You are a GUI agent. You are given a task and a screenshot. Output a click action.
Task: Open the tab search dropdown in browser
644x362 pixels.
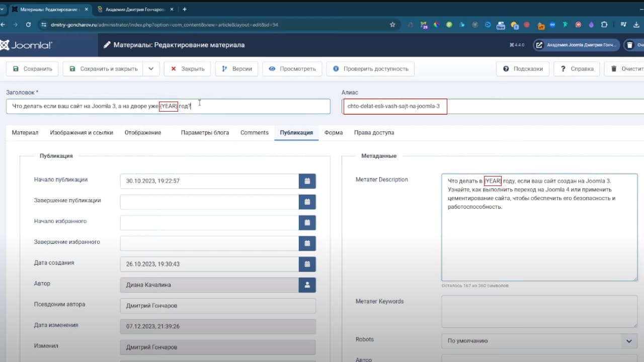[4, 9]
